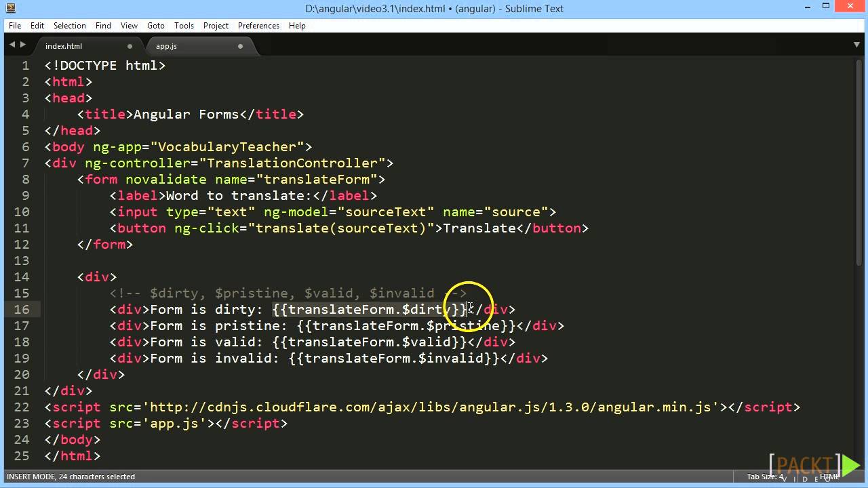Screen dimensions: 868x488
Task: Open the File menu
Action: click(14, 26)
